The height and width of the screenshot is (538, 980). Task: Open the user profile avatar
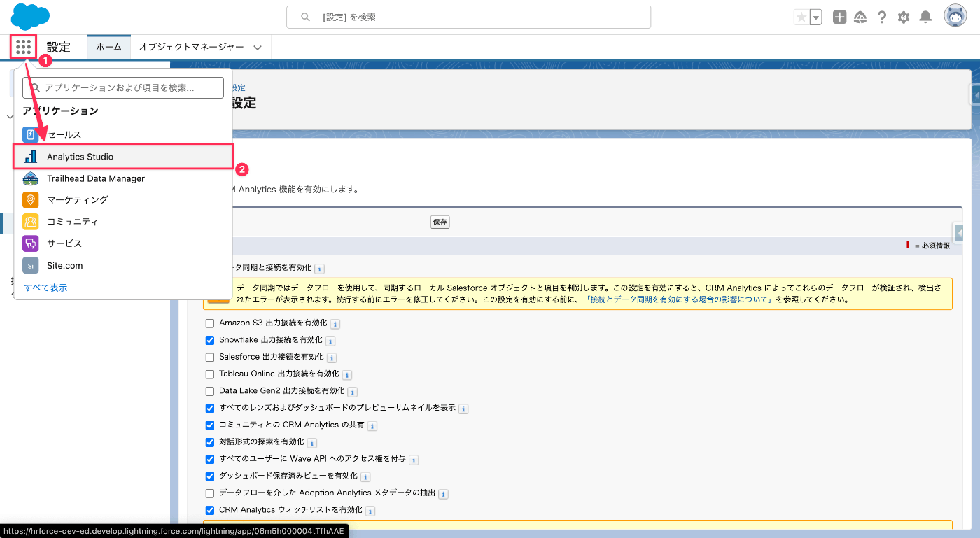pyautogui.click(x=955, y=17)
